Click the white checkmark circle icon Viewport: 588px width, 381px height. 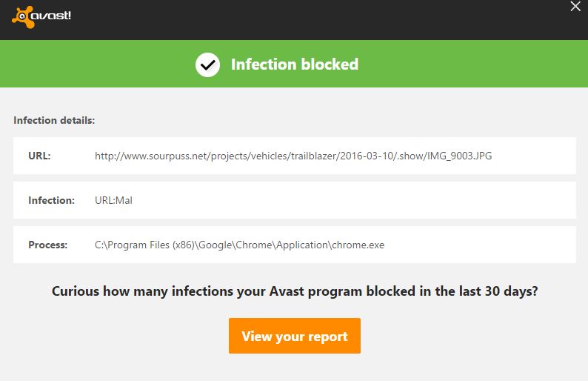point(208,64)
